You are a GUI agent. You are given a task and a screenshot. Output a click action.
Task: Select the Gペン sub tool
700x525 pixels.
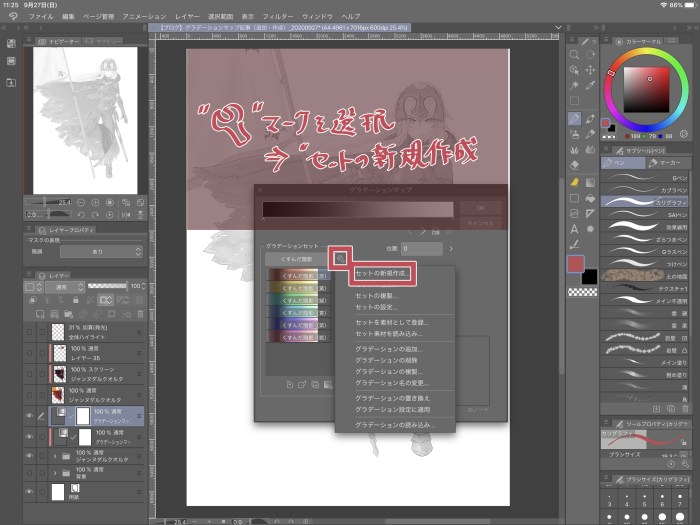(x=644, y=177)
